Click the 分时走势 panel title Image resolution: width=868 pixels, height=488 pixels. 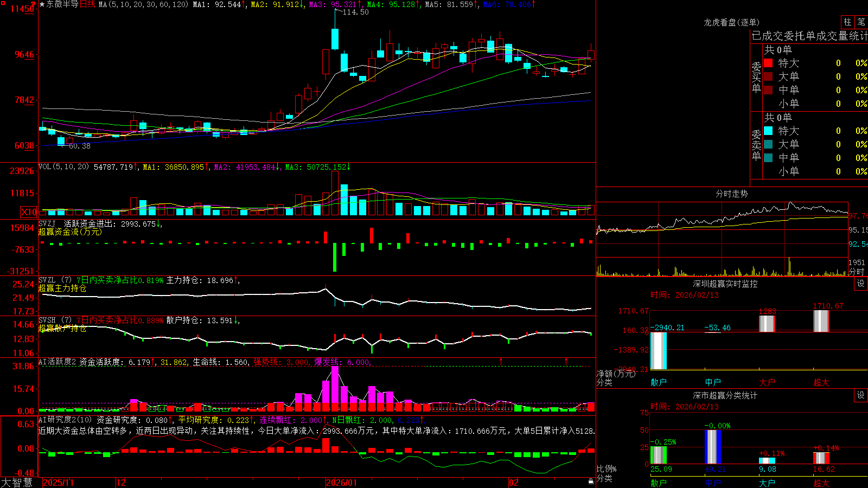(731, 194)
